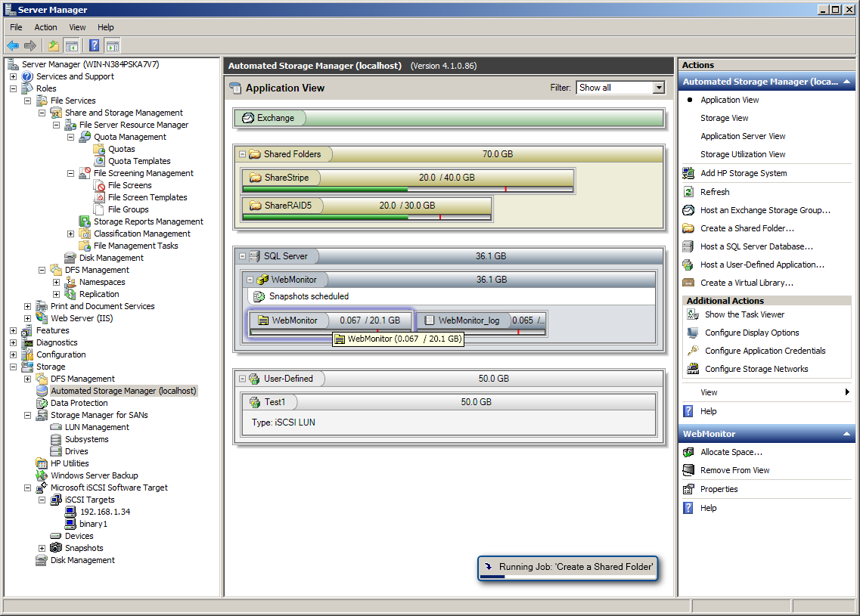Open the Show all filter dropdown

pyautogui.click(x=659, y=88)
